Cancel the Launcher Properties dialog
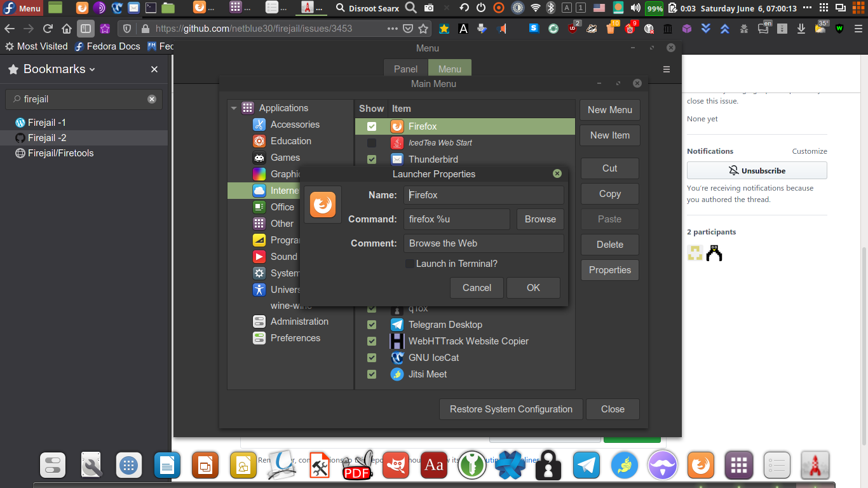Viewport: 868px width, 488px height. pos(477,288)
